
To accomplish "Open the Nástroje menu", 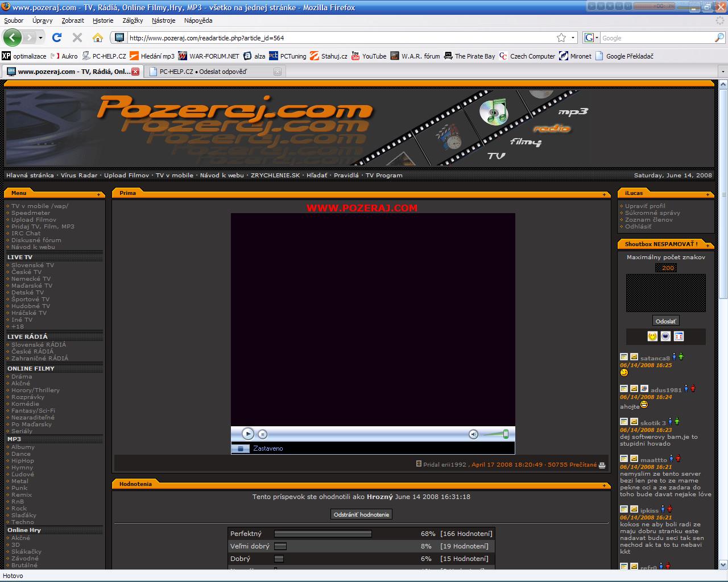I will tap(164, 20).
